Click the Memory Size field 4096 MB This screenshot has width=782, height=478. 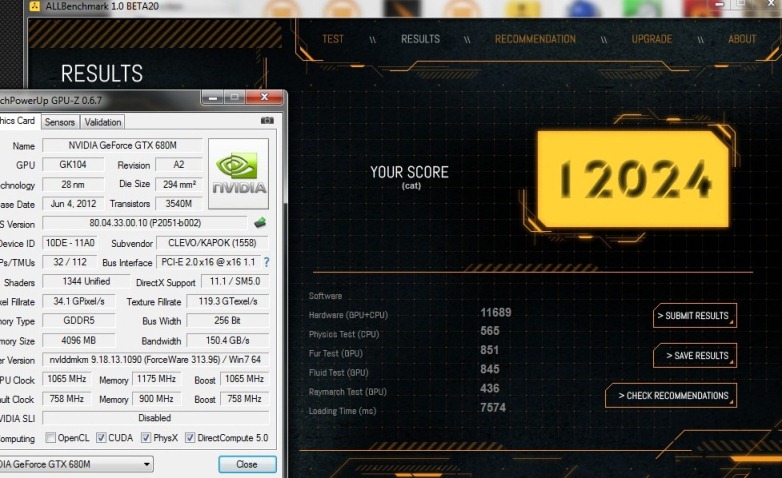[78, 340]
